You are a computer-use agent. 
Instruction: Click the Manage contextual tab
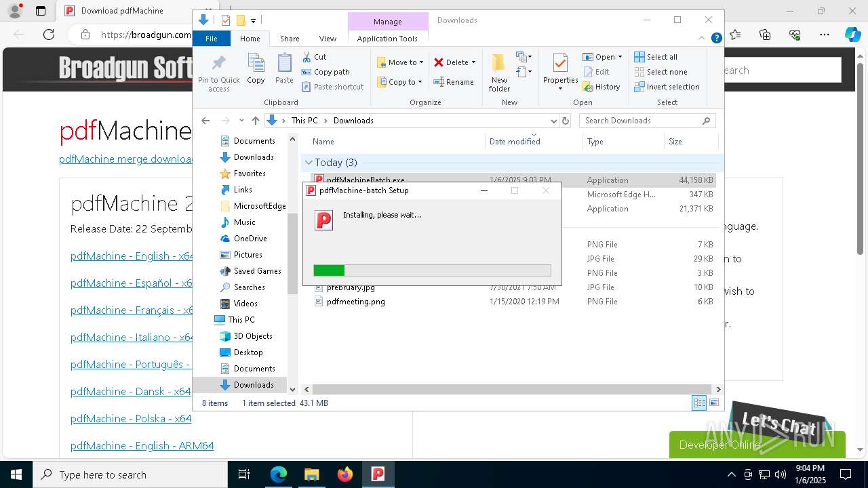pyautogui.click(x=387, y=22)
